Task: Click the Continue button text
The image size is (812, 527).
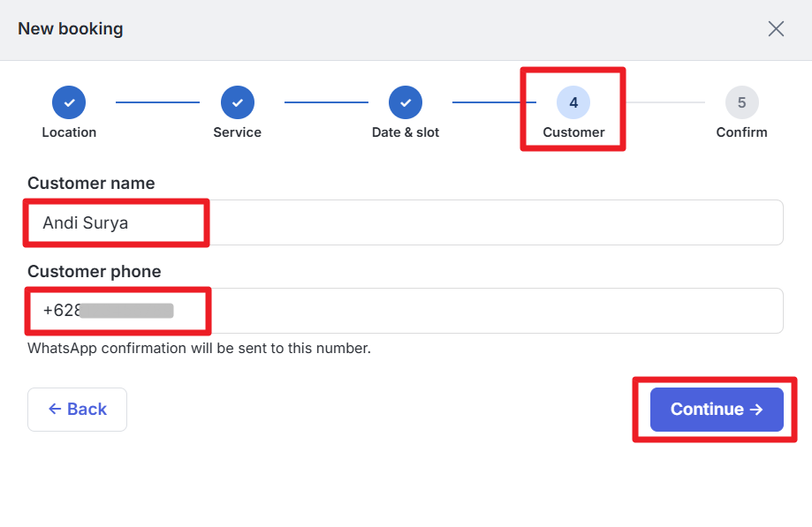Action: point(707,409)
